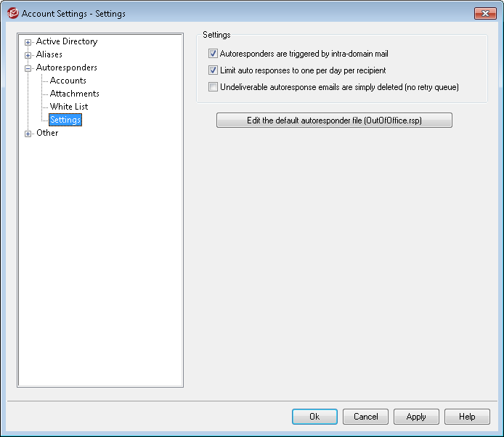Open Help for this dialog
Viewport: 504px width, 437px height.
[467, 417]
